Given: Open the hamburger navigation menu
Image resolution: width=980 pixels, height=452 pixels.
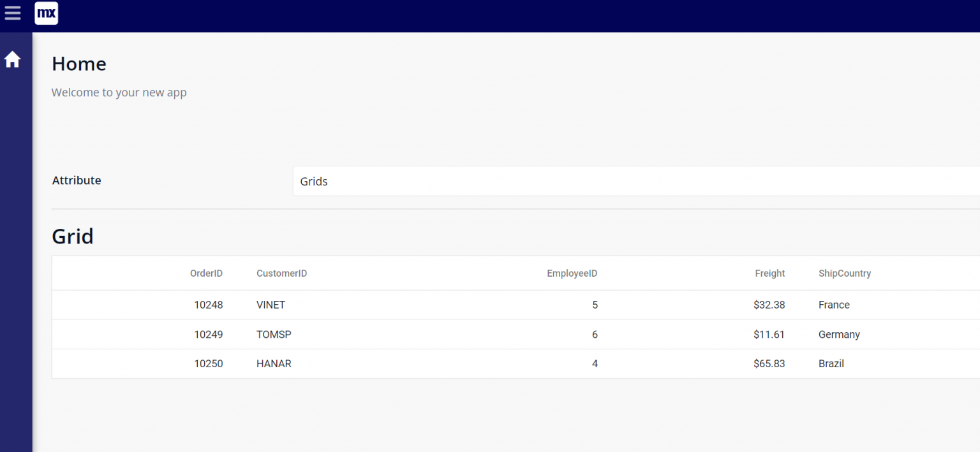Looking at the screenshot, I should pyautogui.click(x=13, y=13).
